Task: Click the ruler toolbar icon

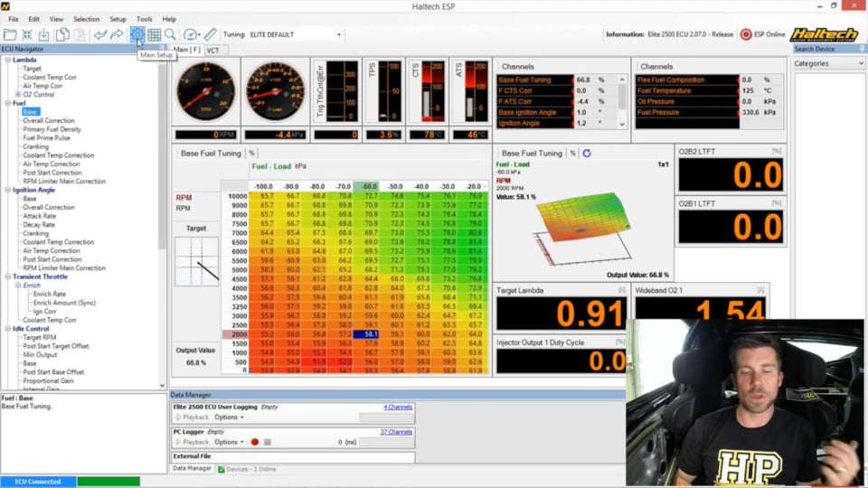Action: (x=211, y=35)
